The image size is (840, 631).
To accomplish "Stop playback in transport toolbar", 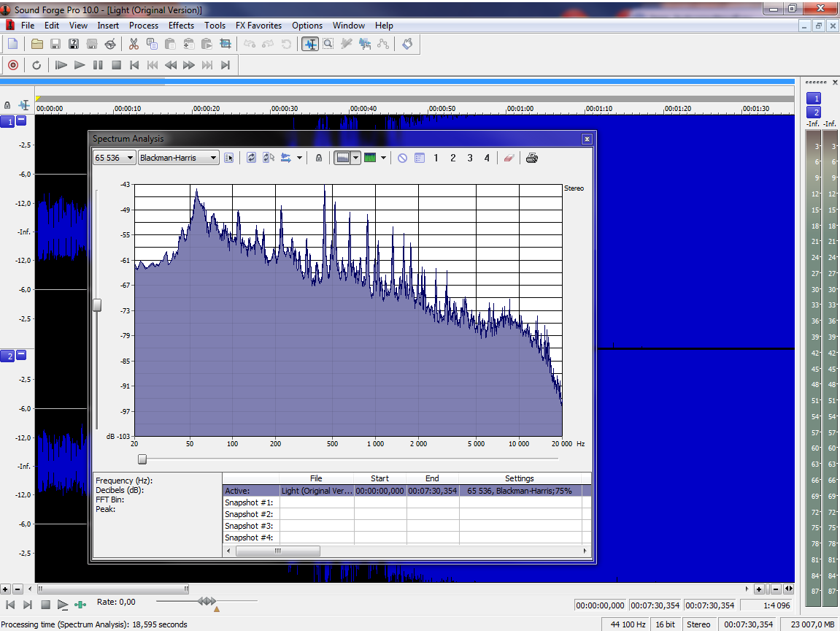I will [116, 65].
